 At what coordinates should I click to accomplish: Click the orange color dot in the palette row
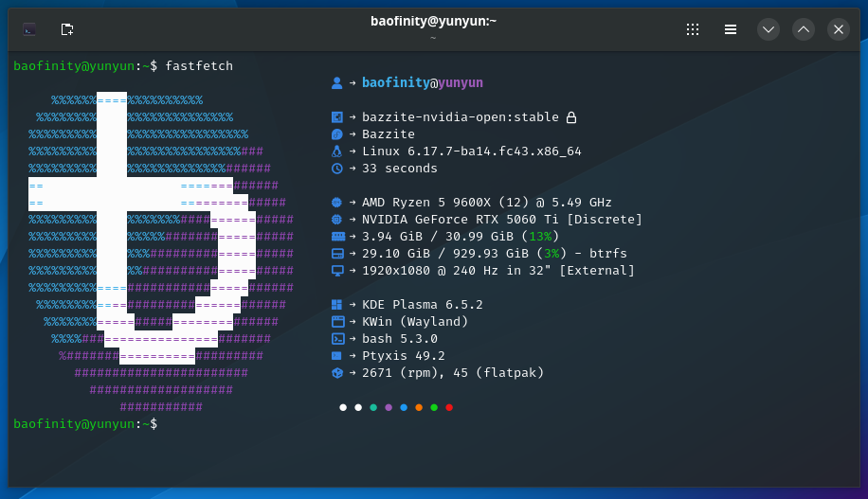coord(419,408)
